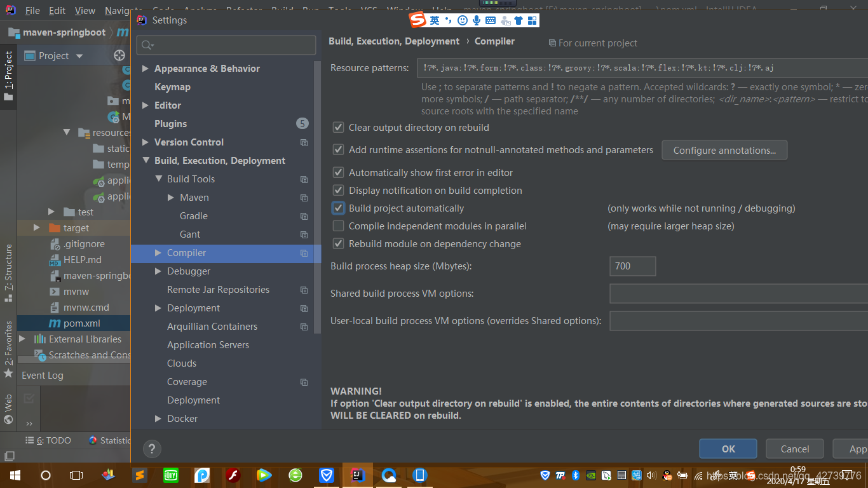Image resolution: width=868 pixels, height=488 pixels.
Task: Enable Compile independent modules in parallel
Action: (338, 226)
